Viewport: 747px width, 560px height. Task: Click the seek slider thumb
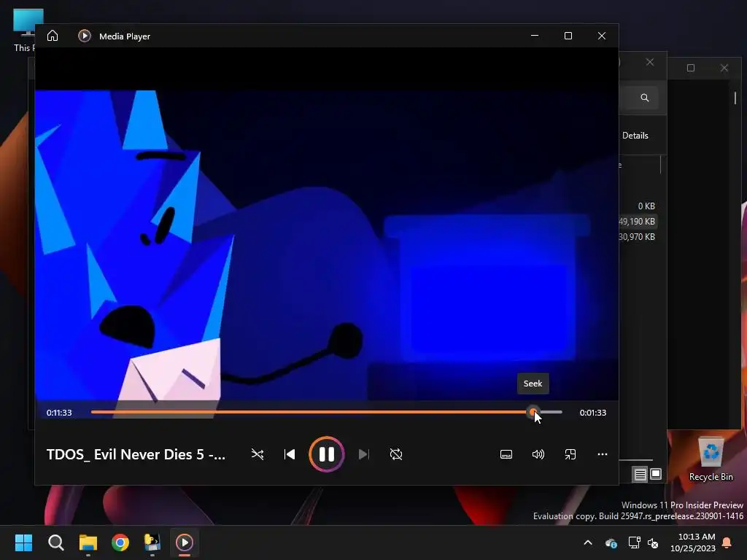(x=533, y=412)
